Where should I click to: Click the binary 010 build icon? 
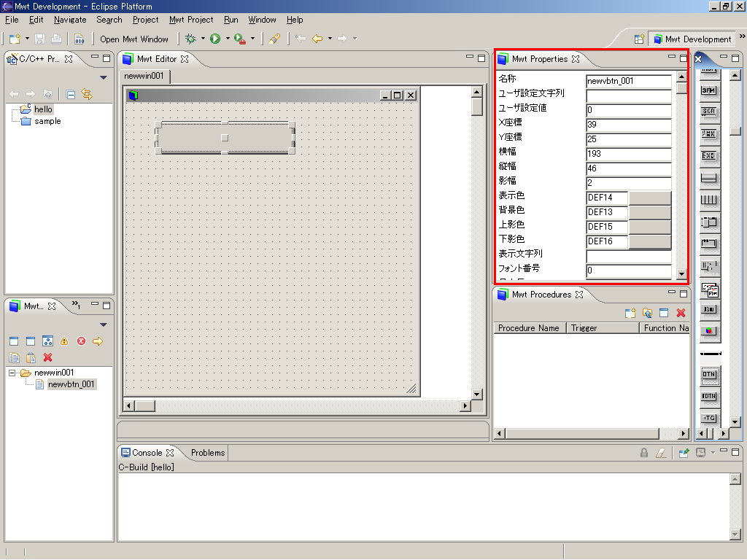[x=79, y=39]
